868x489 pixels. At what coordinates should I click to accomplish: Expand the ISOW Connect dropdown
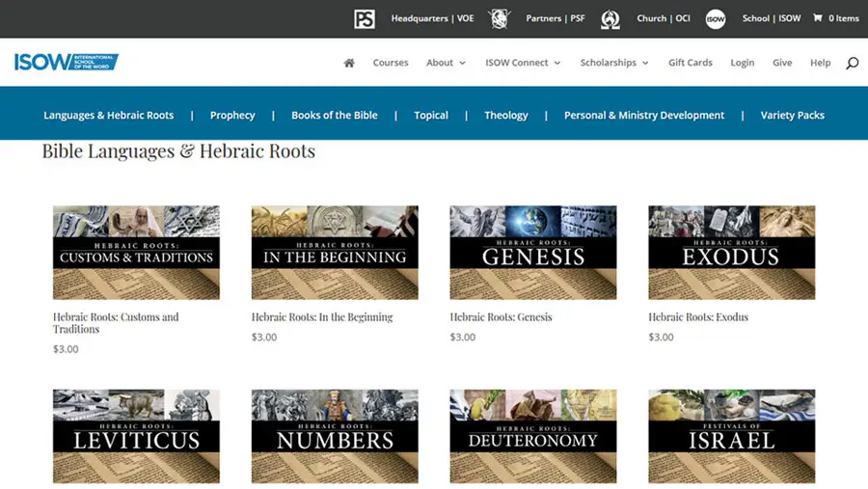pos(523,63)
